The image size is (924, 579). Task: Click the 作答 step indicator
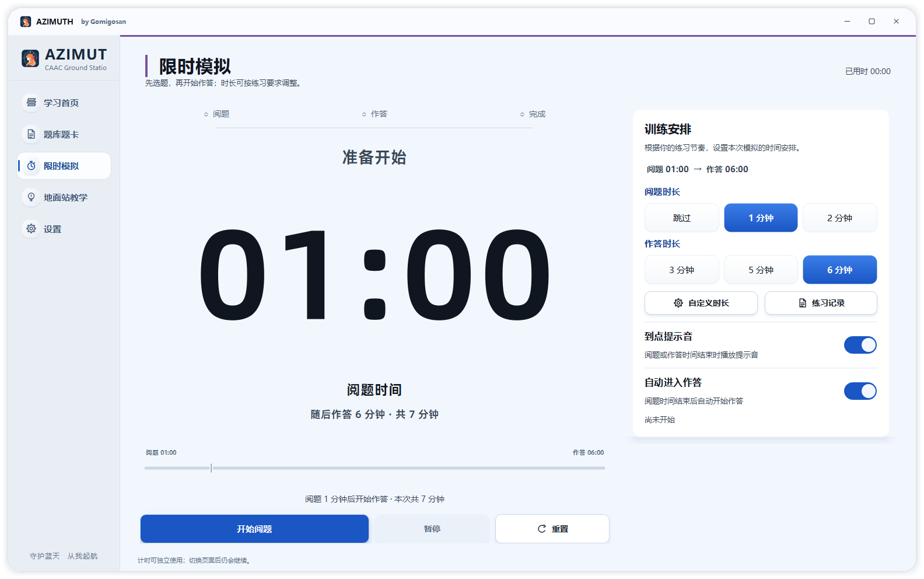(374, 114)
